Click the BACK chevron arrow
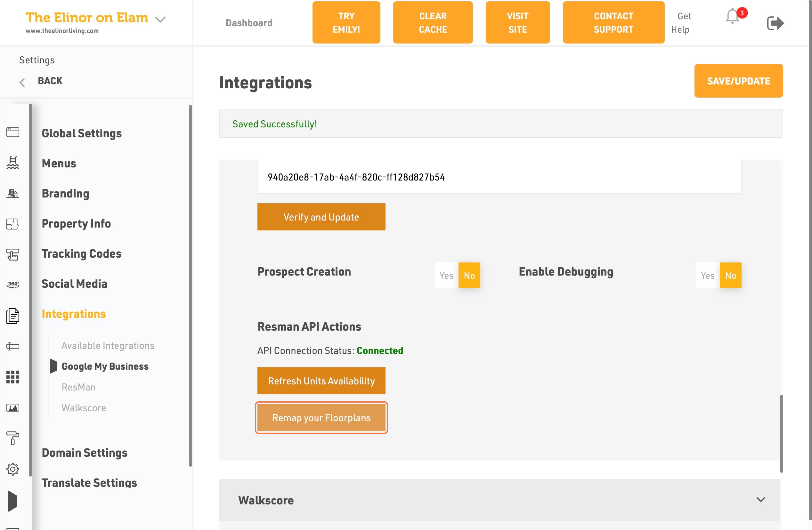 (22, 82)
